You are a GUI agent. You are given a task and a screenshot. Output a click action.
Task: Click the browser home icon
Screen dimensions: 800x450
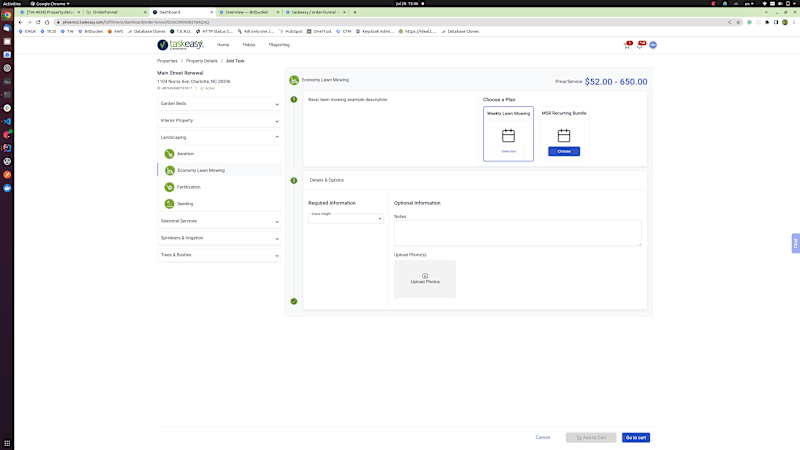47,22
